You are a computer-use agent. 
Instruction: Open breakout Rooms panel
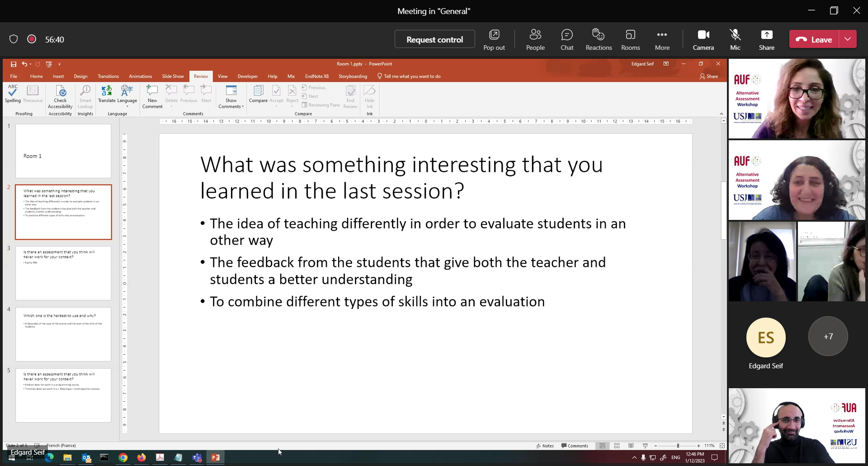click(630, 39)
